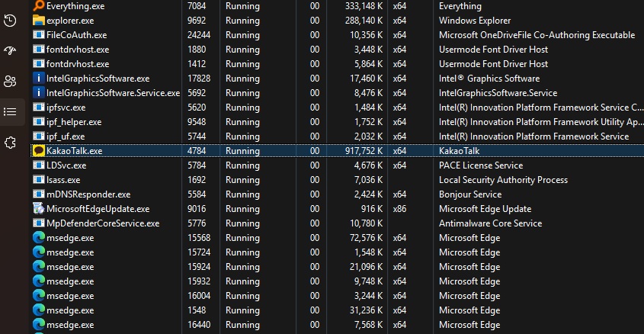Click Edge icon of msedge.exe PID 15924
The width and height of the screenshot is (644, 334).
[39, 267]
